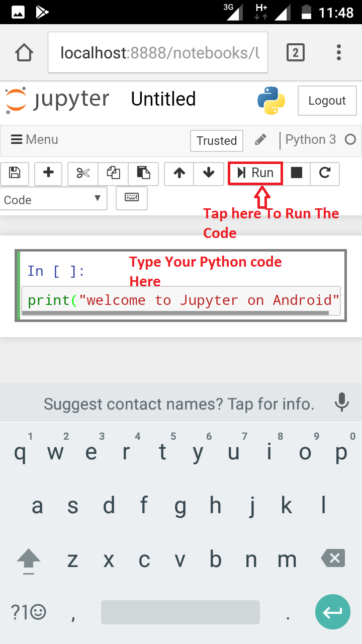This screenshot has width=362, height=644.
Task: Tap the keyboard spacebar
Action: click(180, 612)
